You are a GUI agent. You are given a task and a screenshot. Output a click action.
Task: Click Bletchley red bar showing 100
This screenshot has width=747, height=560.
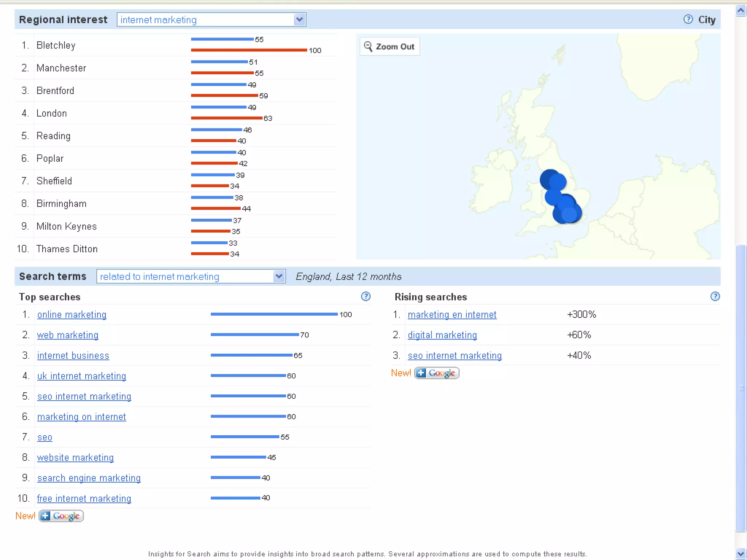pos(249,50)
